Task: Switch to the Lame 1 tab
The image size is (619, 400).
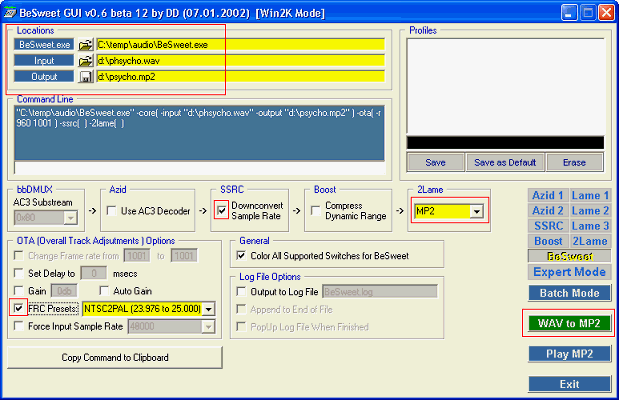Action: [590, 195]
